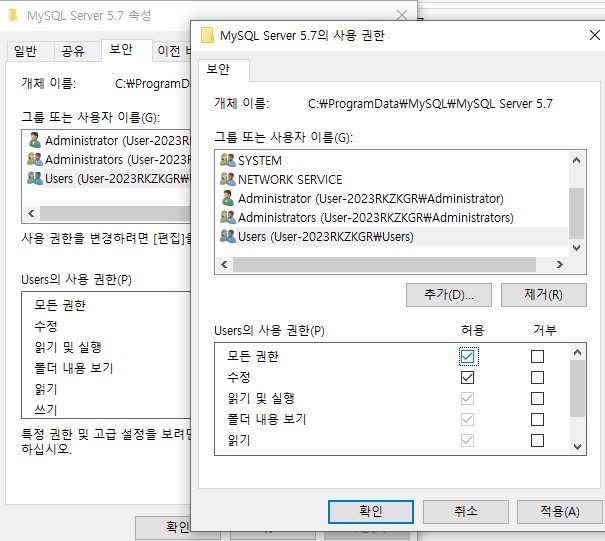Click down arrow of group list scrollbar
The width and height of the screenshot is (605, 541).
click(576, 247)
